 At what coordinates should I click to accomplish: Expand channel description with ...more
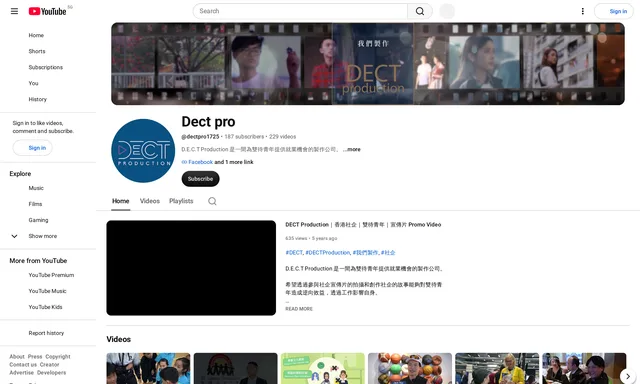tap(351, 149)
